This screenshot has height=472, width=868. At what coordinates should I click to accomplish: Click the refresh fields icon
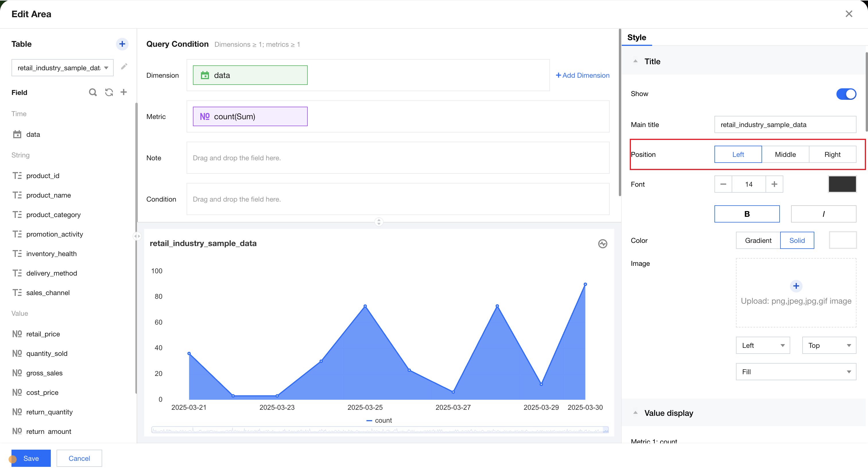click(x=109, y=92)
